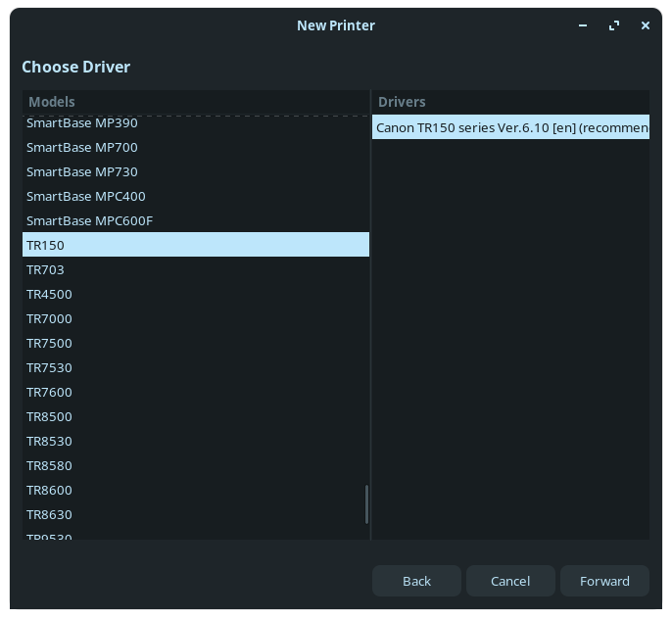This screenshot has width=672, height=619.
Task: Close the New Printer window
Action: point(646,25)
